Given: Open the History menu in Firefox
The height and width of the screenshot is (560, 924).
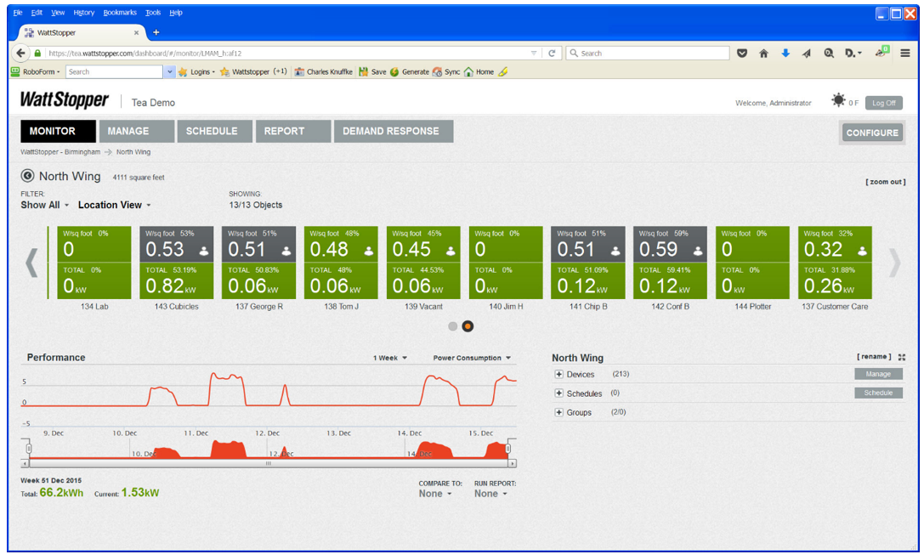Looking at the screenshot, I should click(83, 13).
